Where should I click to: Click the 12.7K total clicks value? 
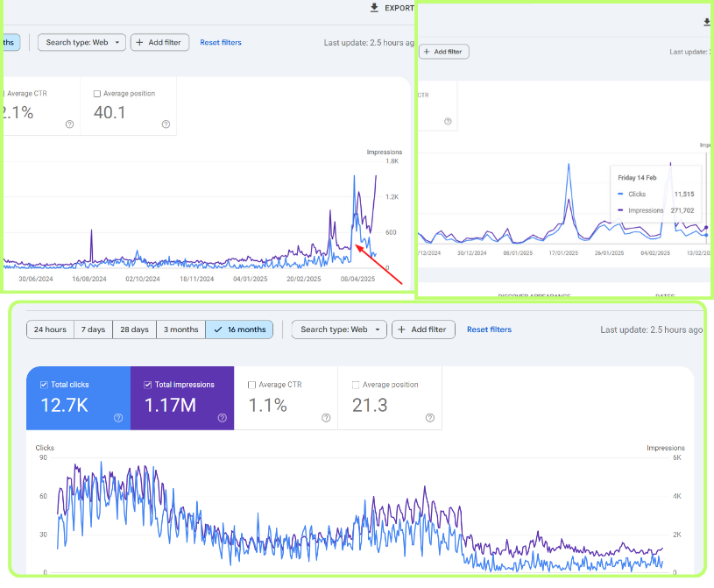tap(64, 405)
